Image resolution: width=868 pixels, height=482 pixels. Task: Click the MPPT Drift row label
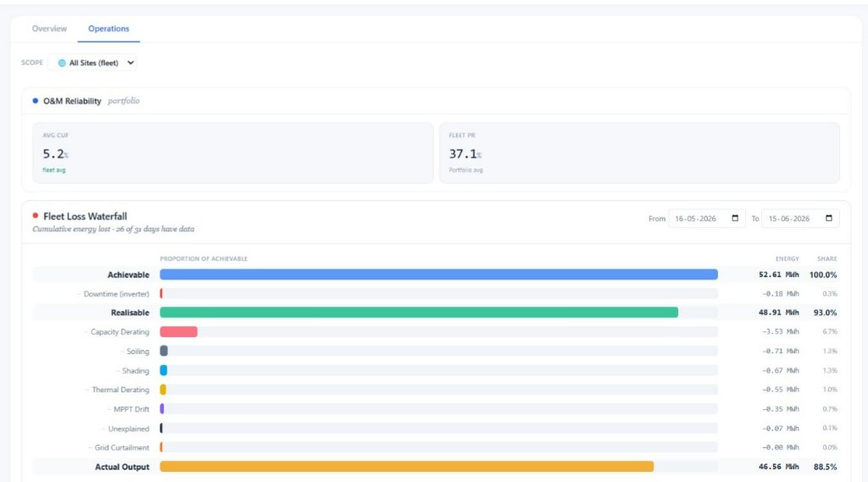131,409
